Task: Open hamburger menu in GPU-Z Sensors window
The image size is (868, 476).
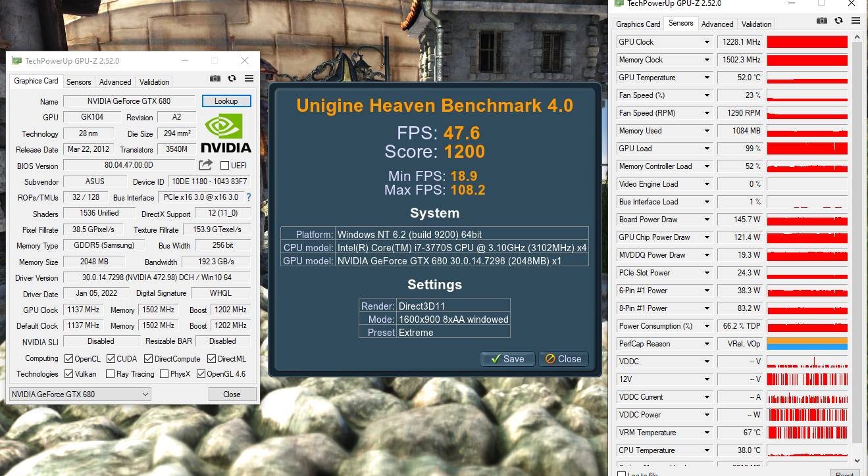Action: click(855, 21)
